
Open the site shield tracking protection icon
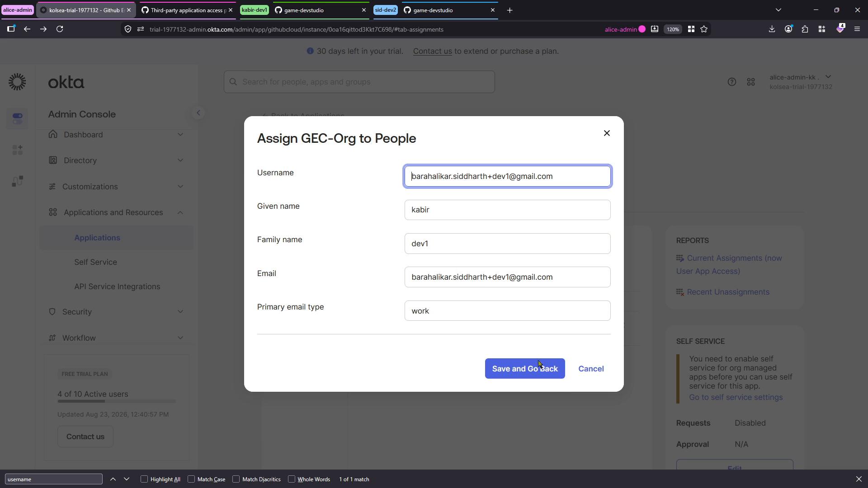point(128,29)
